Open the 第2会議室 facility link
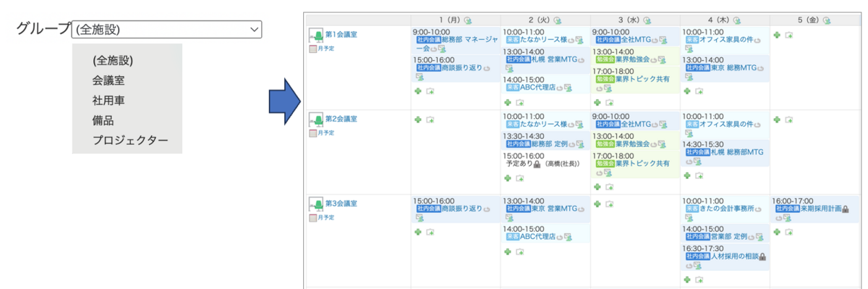The width and height of the screenshot is (868, 289). click(341, 119)
